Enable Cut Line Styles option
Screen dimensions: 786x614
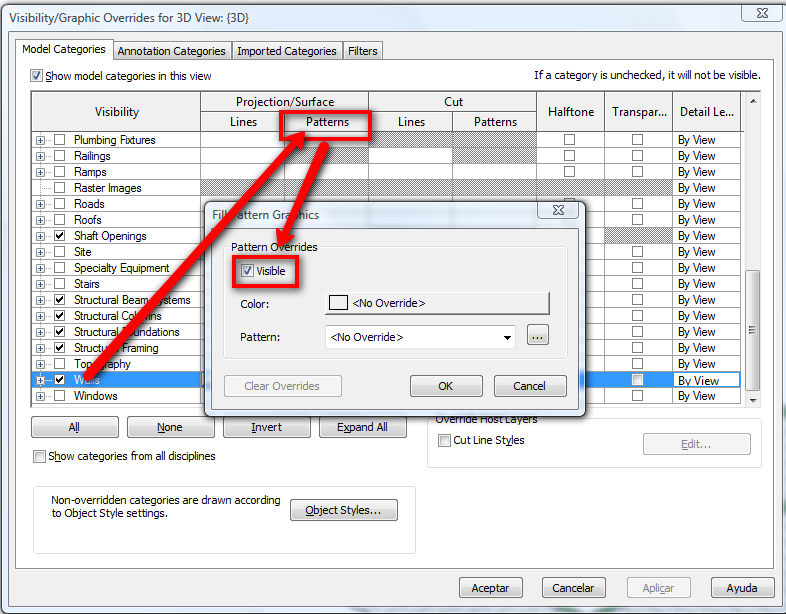coord(444,440)
